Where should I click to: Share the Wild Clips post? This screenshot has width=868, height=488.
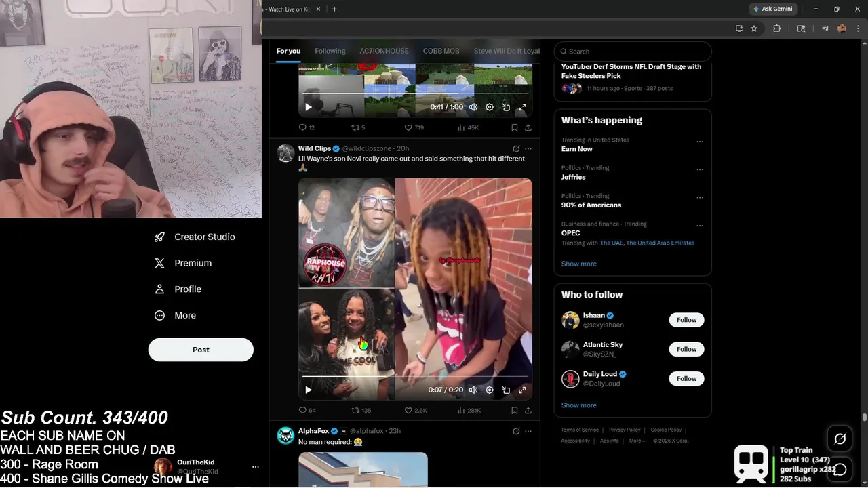528,410
